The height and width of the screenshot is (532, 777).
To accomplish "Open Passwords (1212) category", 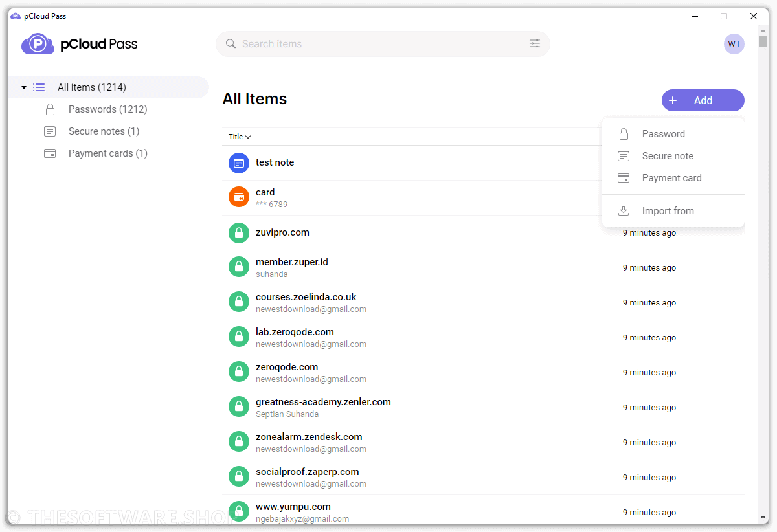I will (108, 109).
